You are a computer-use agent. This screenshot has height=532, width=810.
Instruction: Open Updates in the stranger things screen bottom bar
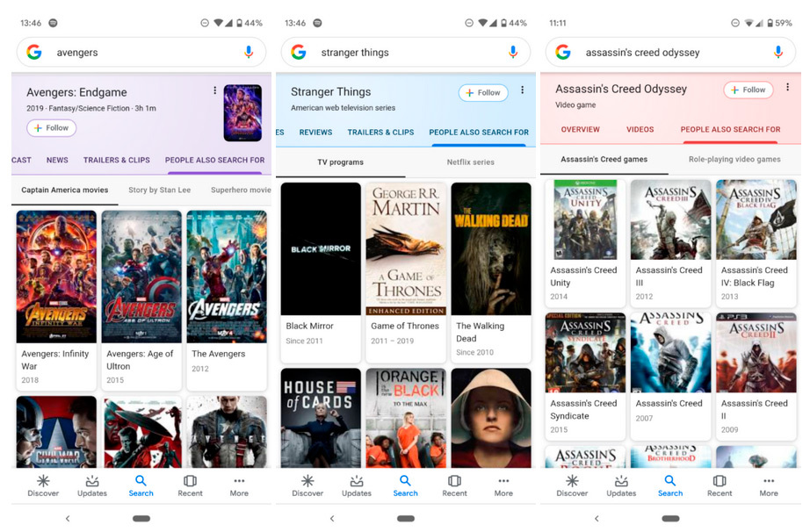(x=357, y=486)
